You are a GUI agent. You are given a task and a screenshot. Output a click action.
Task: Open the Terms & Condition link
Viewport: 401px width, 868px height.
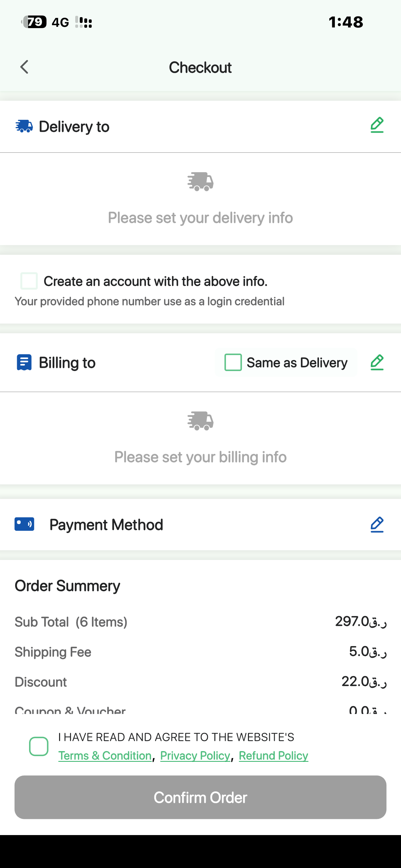[x=105, y=756]
